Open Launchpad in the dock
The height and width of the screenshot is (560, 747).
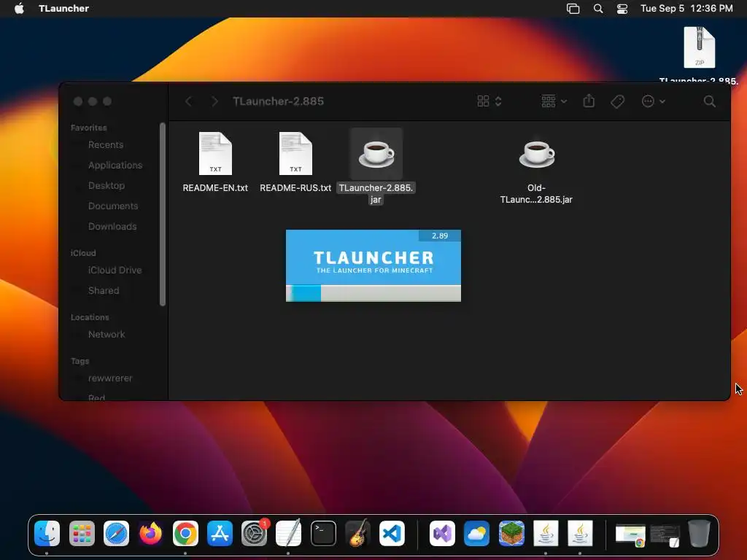tap(82, 533)
